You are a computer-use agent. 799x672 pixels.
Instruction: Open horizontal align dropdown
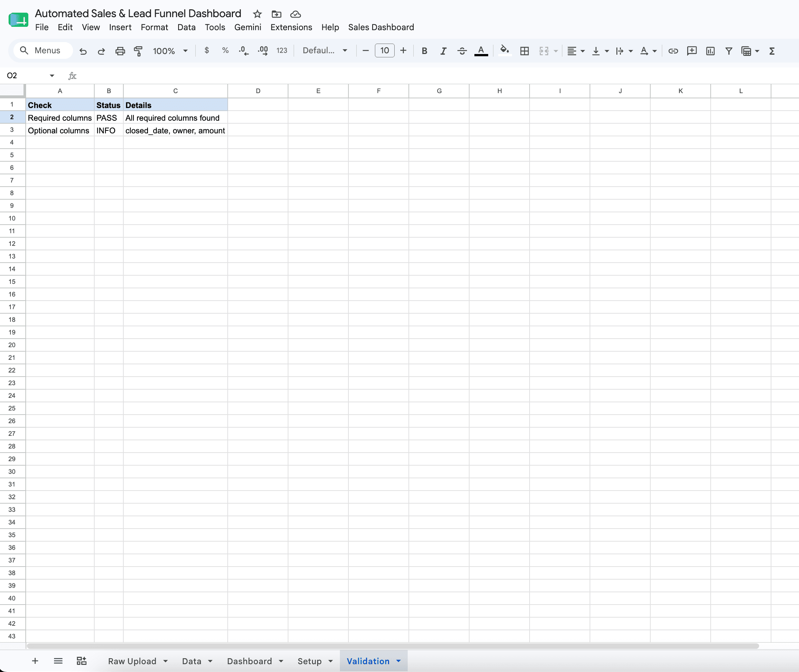tap(575, 51)
